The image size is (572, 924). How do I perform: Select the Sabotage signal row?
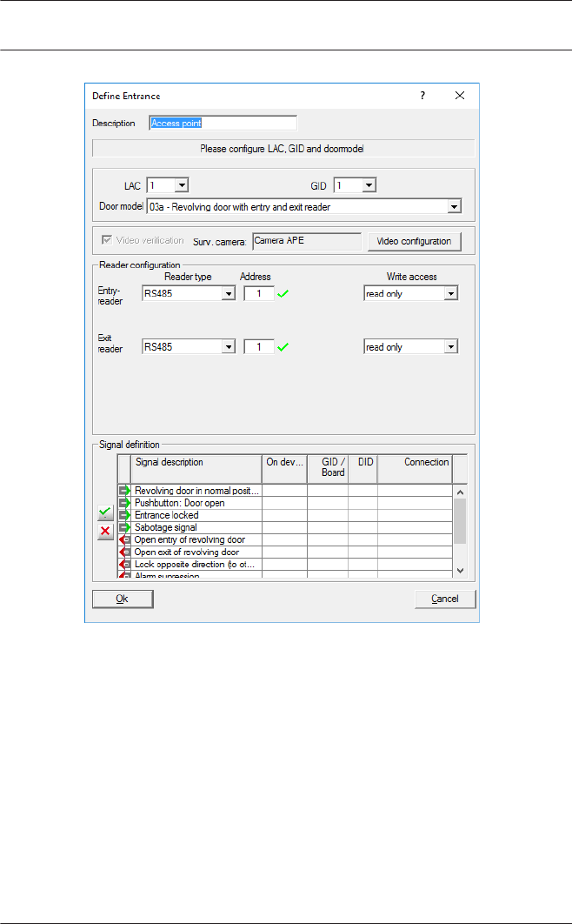click(285, 527)
